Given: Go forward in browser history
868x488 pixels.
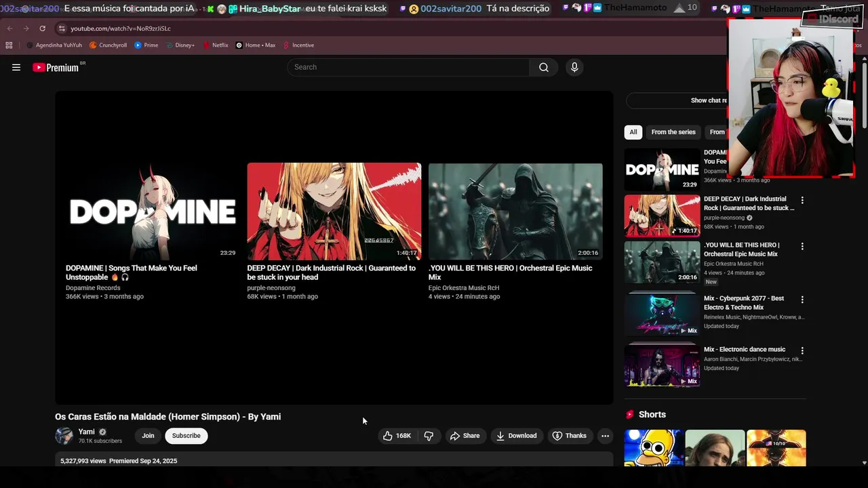Looking at the screenshot, I should (26, 28).
